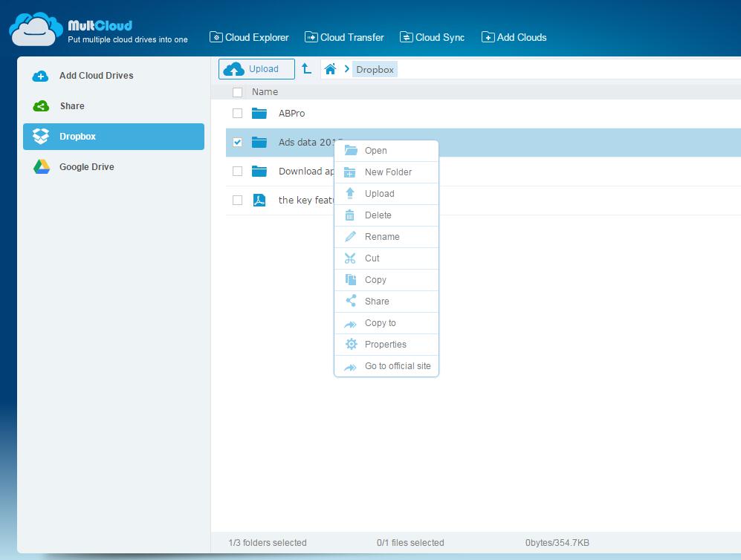Check the ABPro folder checkbox
The height and width of the screenshot is (560, 741).
[x=237, y=114]
